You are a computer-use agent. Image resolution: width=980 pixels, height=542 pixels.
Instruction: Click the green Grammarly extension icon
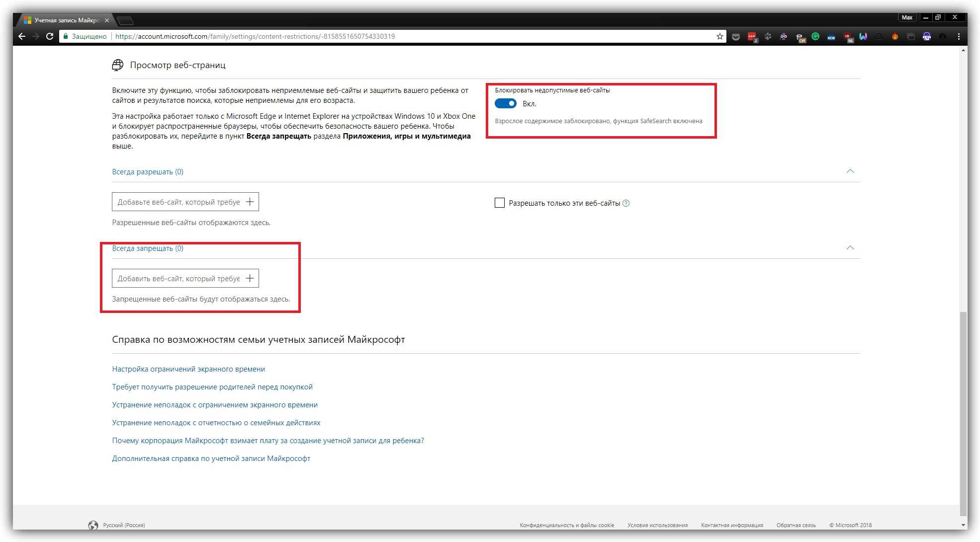[815, 36]
